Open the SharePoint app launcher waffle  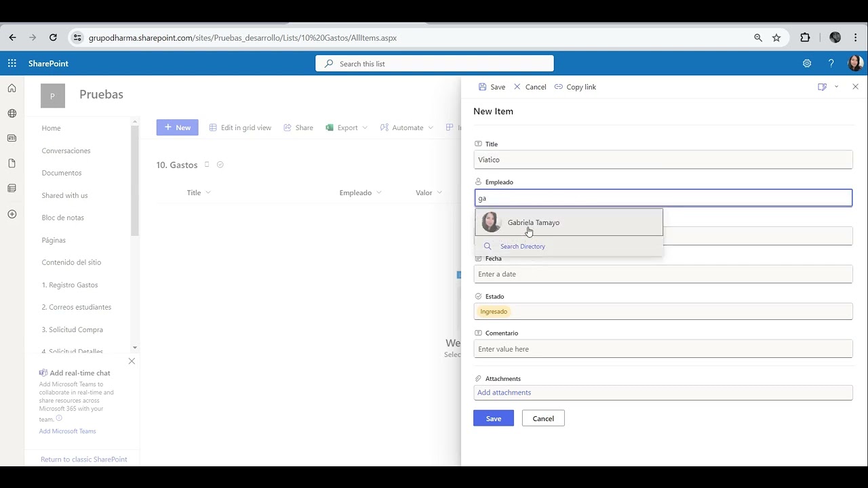tap(12, 63)
